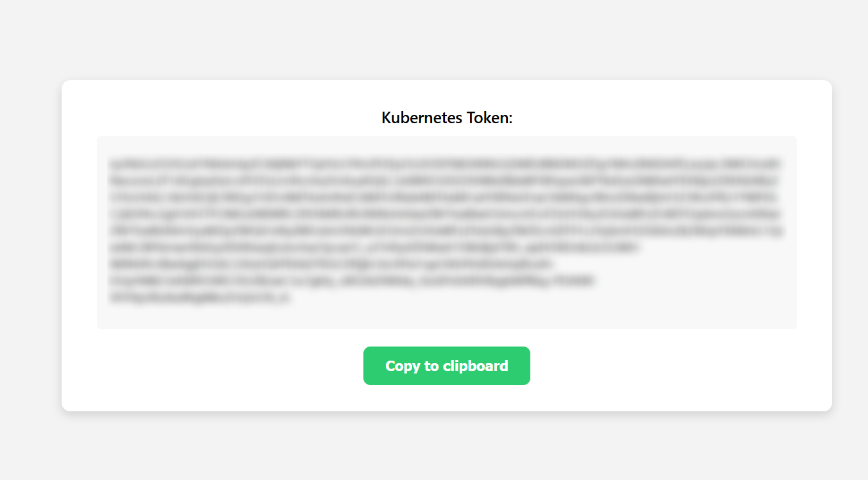868x480 pixels.
Task: Click the Copy to clipboard button
Action: [x=447, y=366]
